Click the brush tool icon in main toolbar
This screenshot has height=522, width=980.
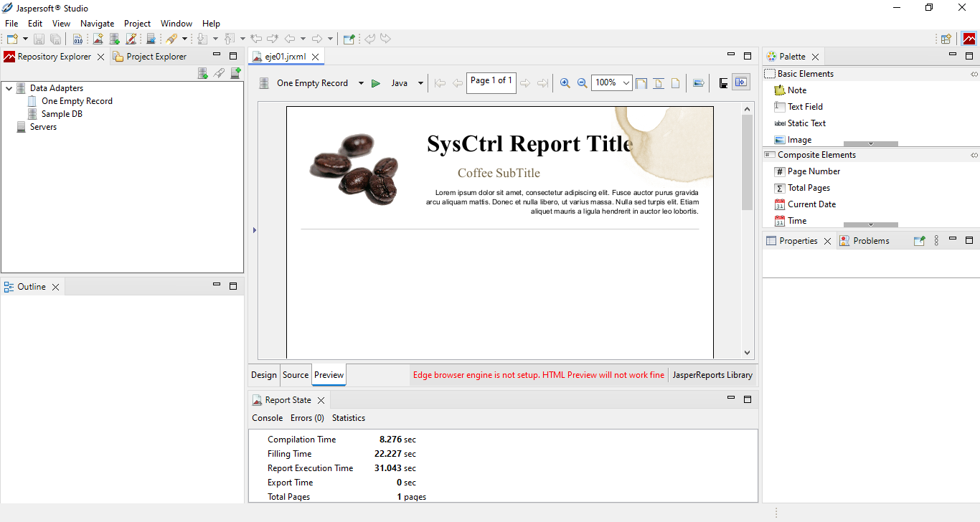point(171,39)
